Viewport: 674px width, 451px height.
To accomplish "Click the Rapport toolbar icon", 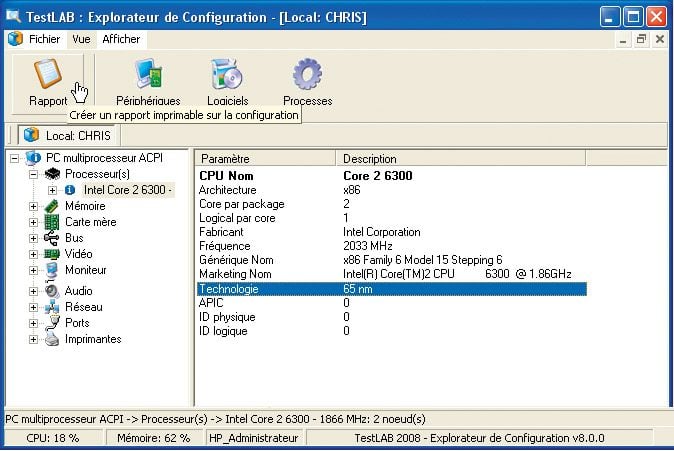I will pyautogui.click(x=48, y=73).
